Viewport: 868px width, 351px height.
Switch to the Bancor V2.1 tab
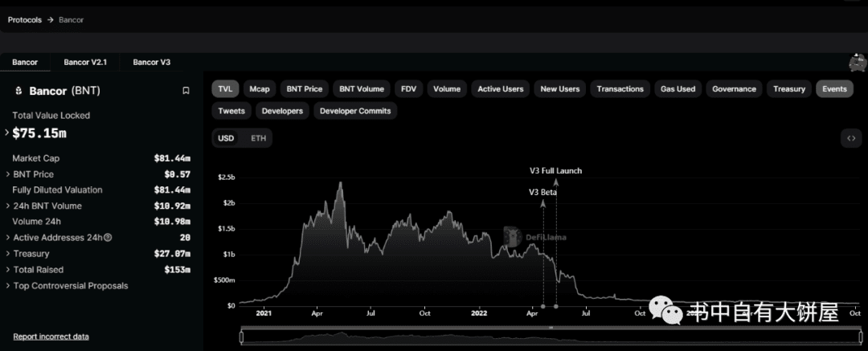[84, 62]
